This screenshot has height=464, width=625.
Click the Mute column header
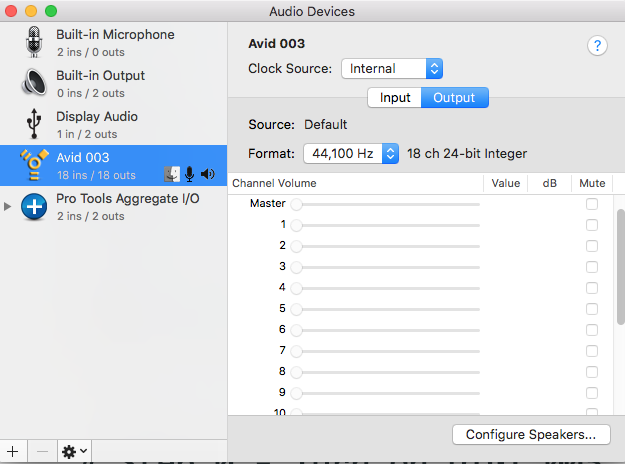592,183
